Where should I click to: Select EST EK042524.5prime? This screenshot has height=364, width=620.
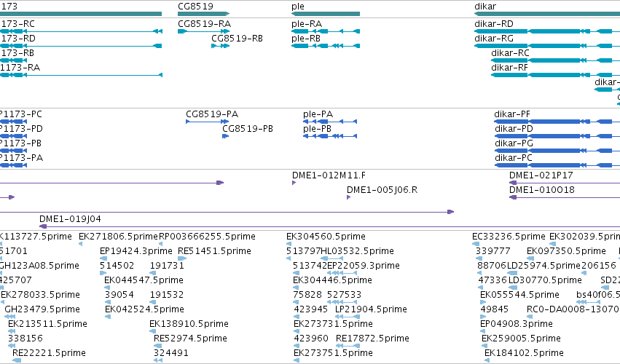click(144, 309)
